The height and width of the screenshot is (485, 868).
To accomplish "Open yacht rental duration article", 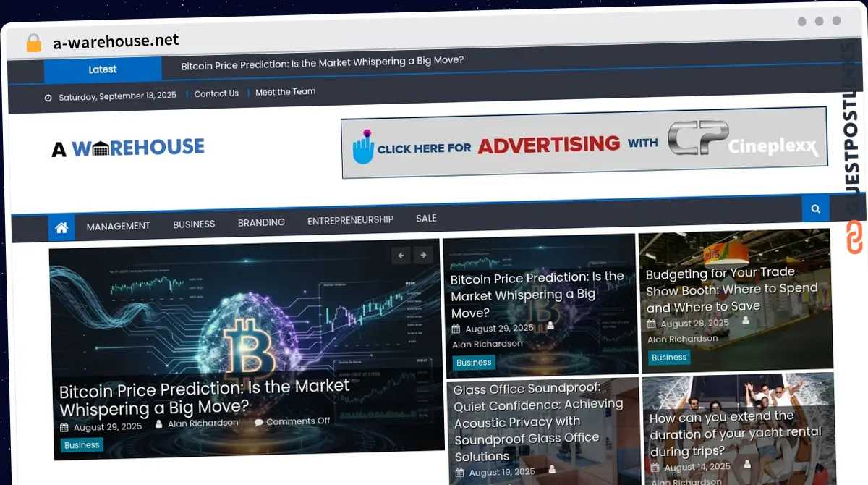I will click(x=736, y=434).
